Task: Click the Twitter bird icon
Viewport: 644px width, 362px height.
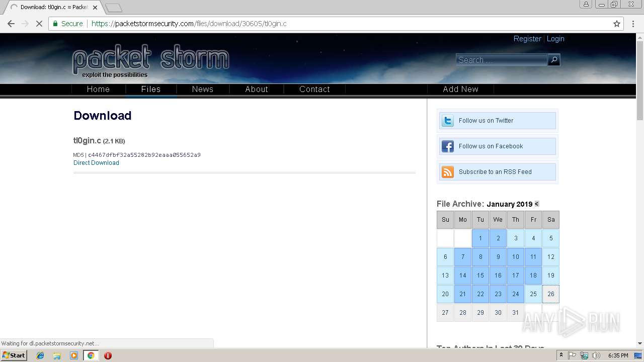Action: pyautogui.click(x=447, y=121)
